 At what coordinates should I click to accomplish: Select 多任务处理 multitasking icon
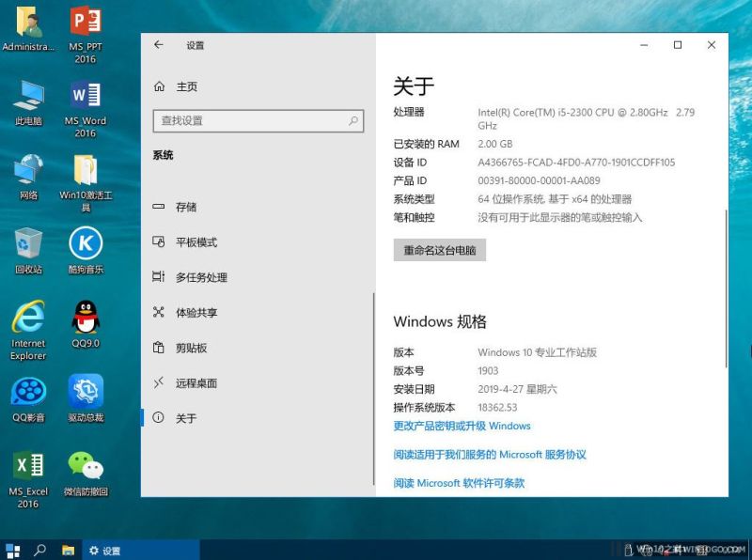pos(159,277)
